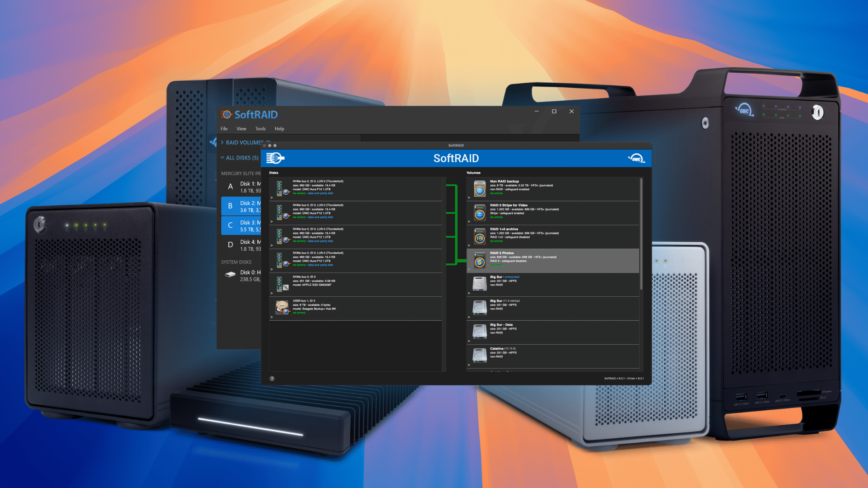Click the Big Sur 11.3 startup drive icon
The height and width of the screenshot is (488, 868).
click(480, 308)
